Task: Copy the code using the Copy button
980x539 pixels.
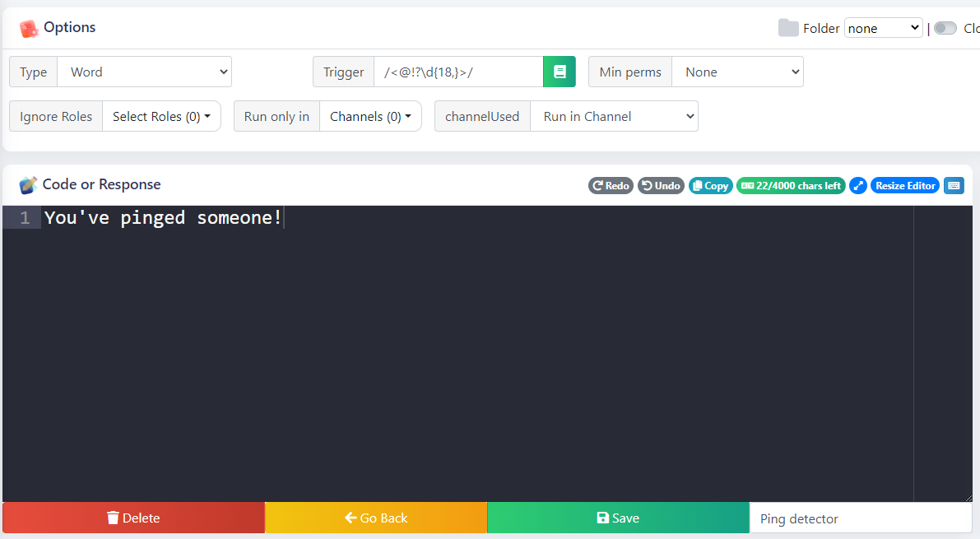Action: (710, 186)
